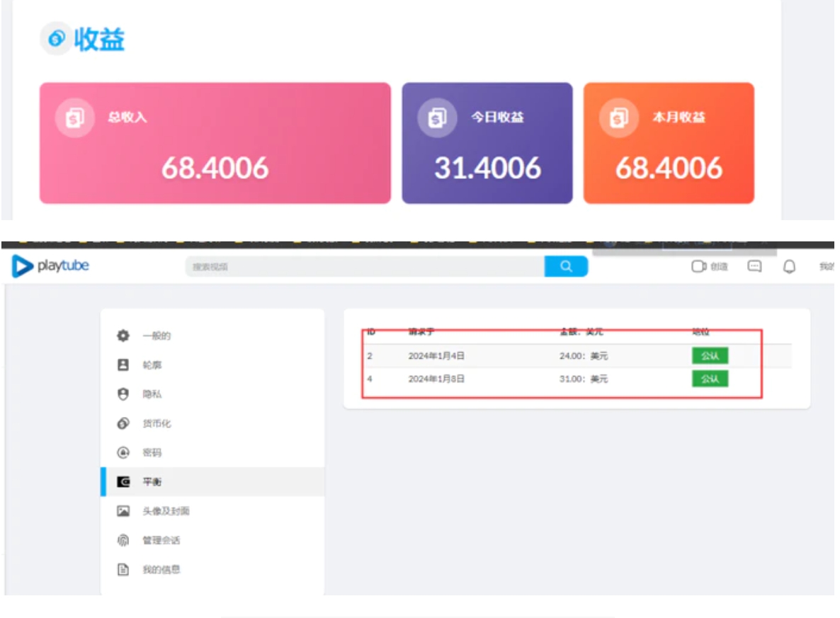This screenshot has width=840, height=618.
Task: Click the 公认 button for 31.00 request
Action: tap(710, 379)
